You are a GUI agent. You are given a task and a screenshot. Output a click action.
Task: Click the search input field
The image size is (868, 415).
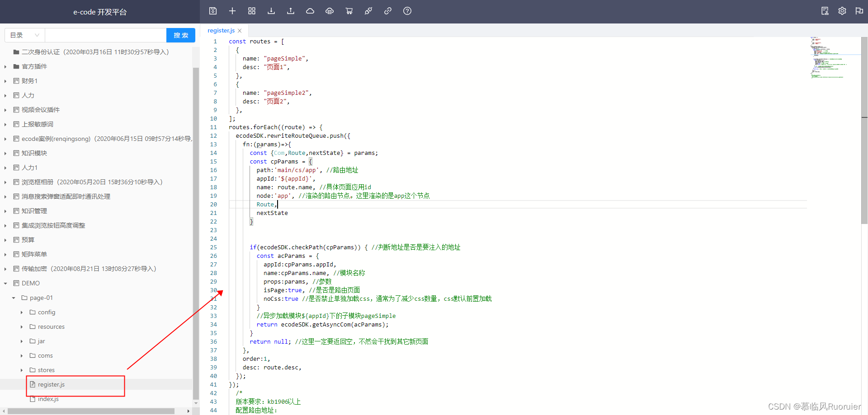(x=106, y=35)
